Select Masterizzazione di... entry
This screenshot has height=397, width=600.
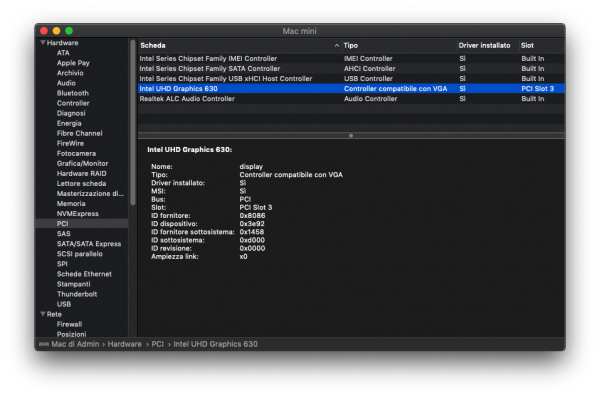coord(90,193)
